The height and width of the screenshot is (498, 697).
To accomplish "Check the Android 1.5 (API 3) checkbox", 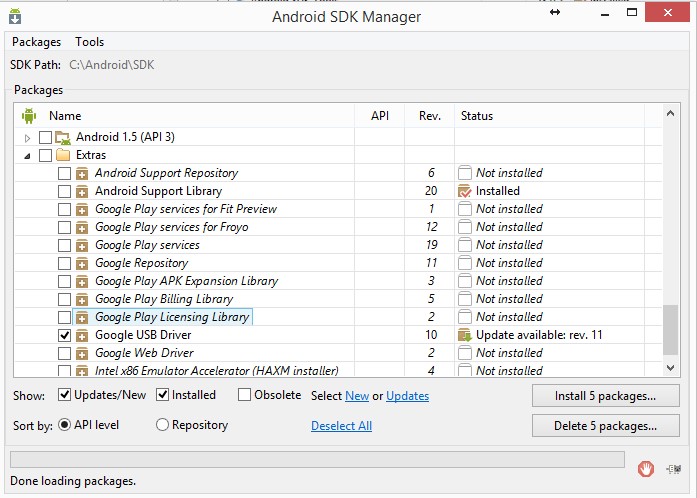I will [x=45, y=137].
